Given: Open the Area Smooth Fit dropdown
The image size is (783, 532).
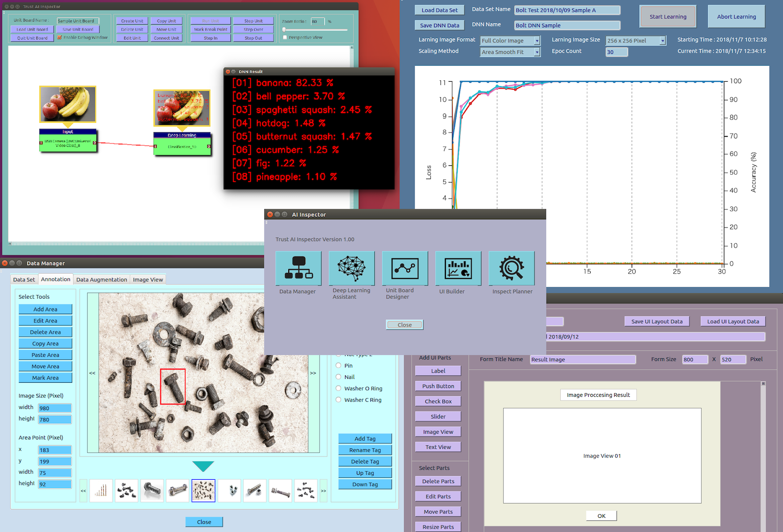Looking at the screenshot, I should pos(510,52).
